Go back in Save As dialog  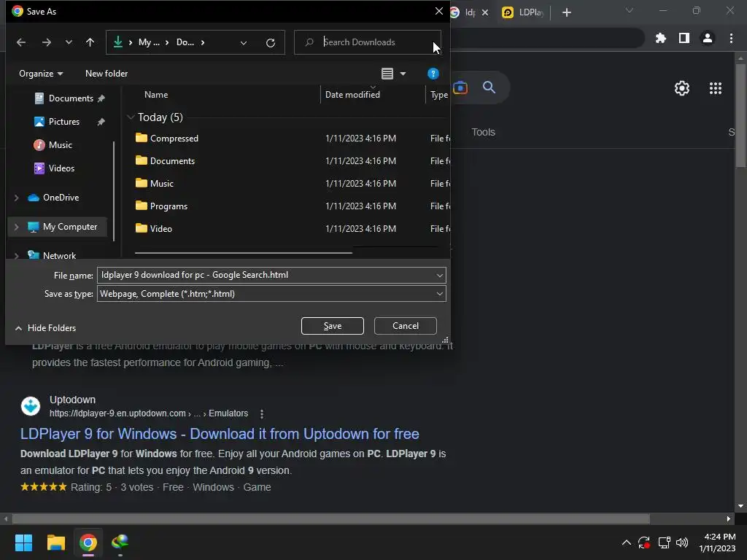coord(21,42)
